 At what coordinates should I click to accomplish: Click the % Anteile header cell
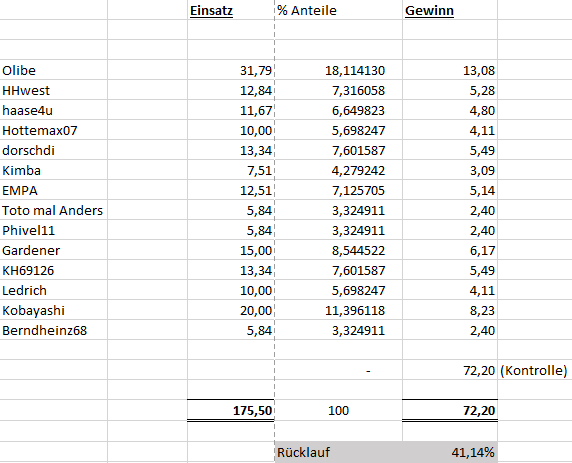pyautogui.click(x=339, y=10)
